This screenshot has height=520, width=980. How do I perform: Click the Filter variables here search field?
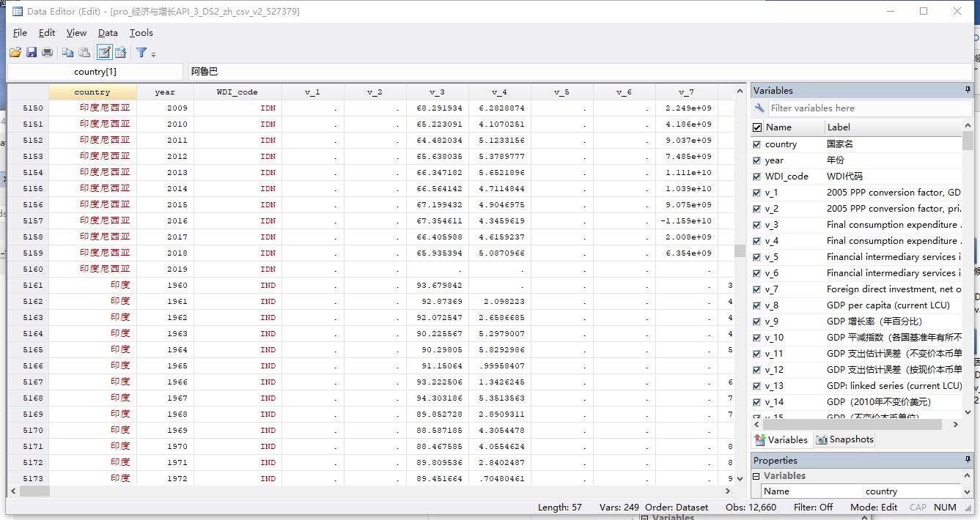click(869, 108)
